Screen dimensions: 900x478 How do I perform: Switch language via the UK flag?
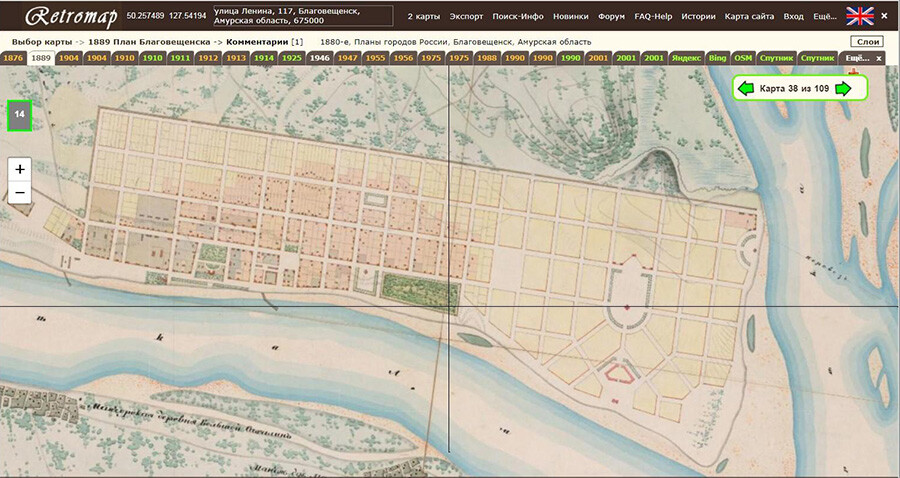(859, 16)
